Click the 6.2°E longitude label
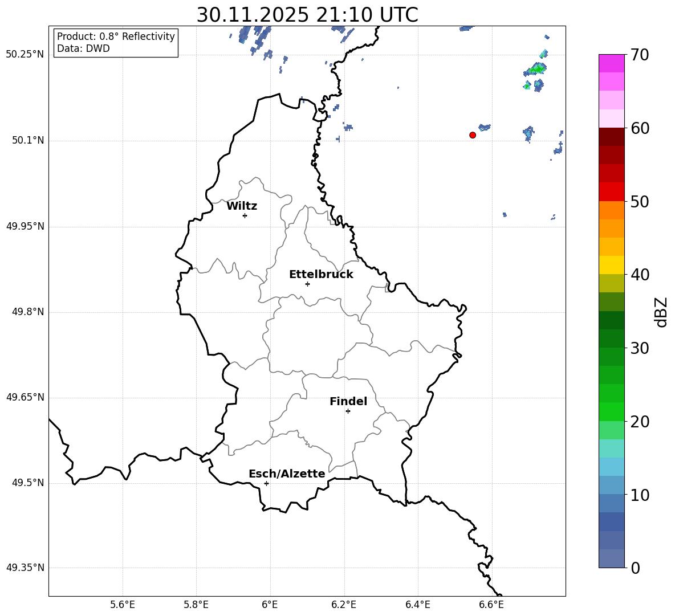The image size is (675, 616). (x=344, y=605)
